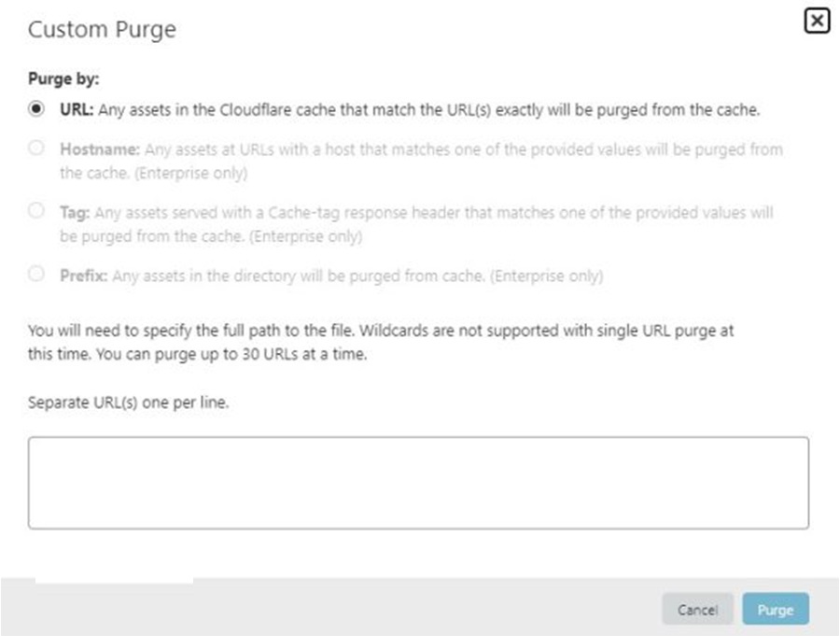Click the "Purge by:" heading
The height and width of the screenshot is (636, 840).
pyautogui.click(x=63, y=78)
